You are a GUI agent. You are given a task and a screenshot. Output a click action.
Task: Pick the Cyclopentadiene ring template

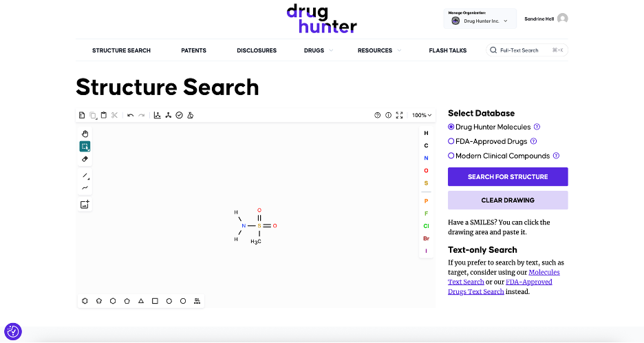99,301
